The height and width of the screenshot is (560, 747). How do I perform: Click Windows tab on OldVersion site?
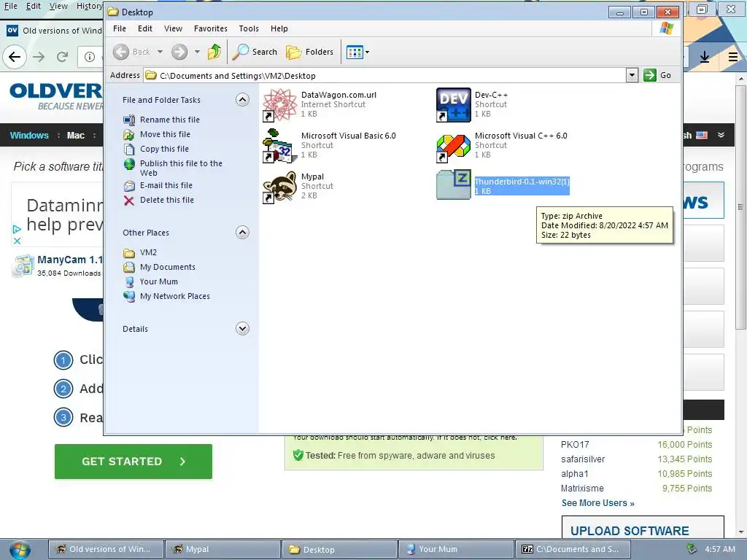pyautogui.click(x=29, y=135)
